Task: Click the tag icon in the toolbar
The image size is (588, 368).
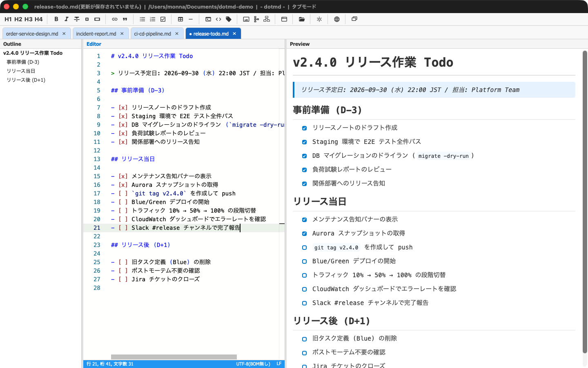Action: tap(229, 19)
